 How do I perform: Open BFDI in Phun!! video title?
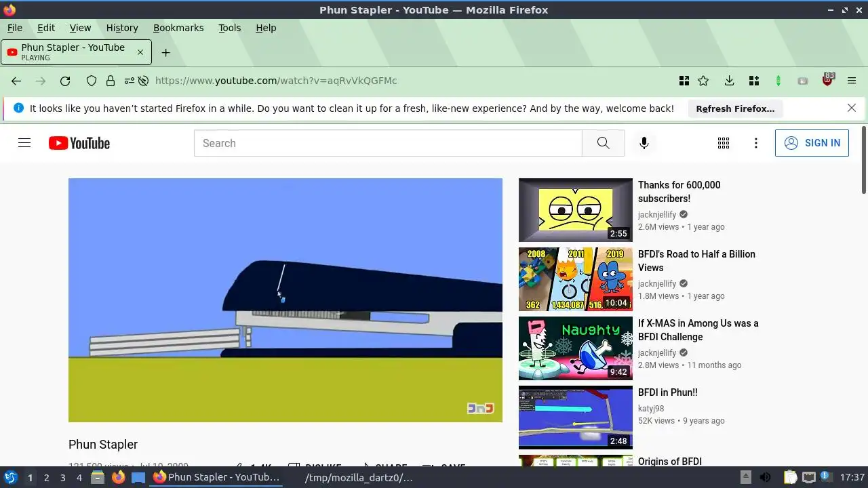click(x=668, y=392)
